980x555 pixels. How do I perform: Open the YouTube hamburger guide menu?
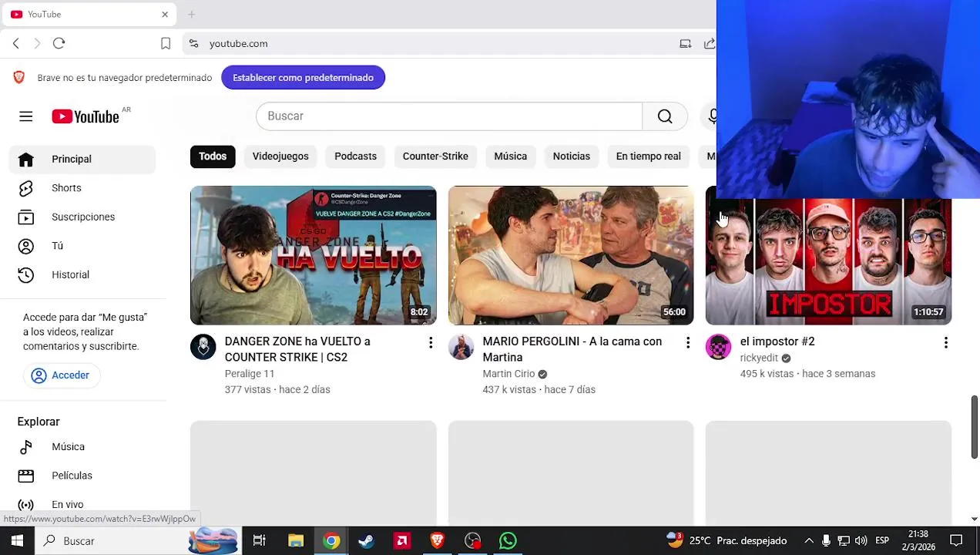(25, 116)
